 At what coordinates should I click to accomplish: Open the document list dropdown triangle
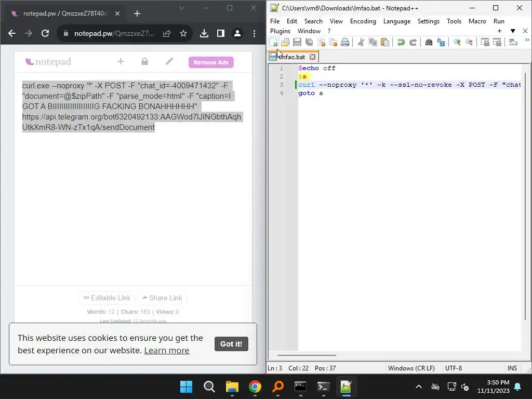tap(513, 31)
